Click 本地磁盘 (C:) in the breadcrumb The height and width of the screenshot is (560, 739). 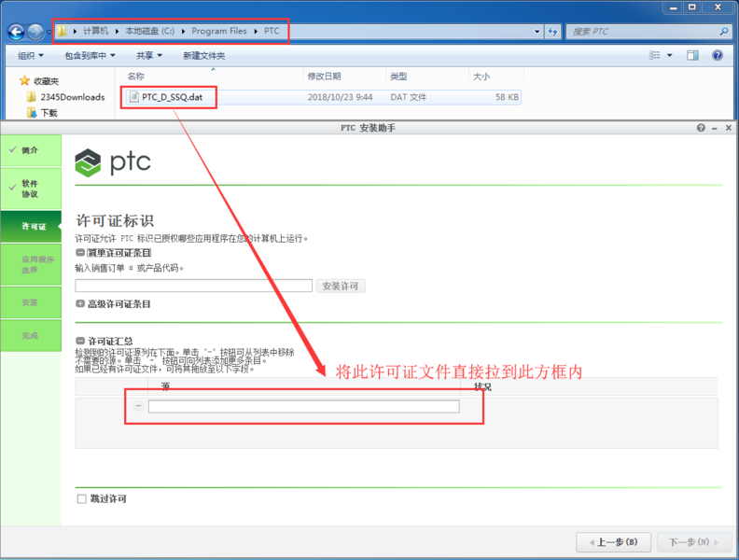(150, 31)
